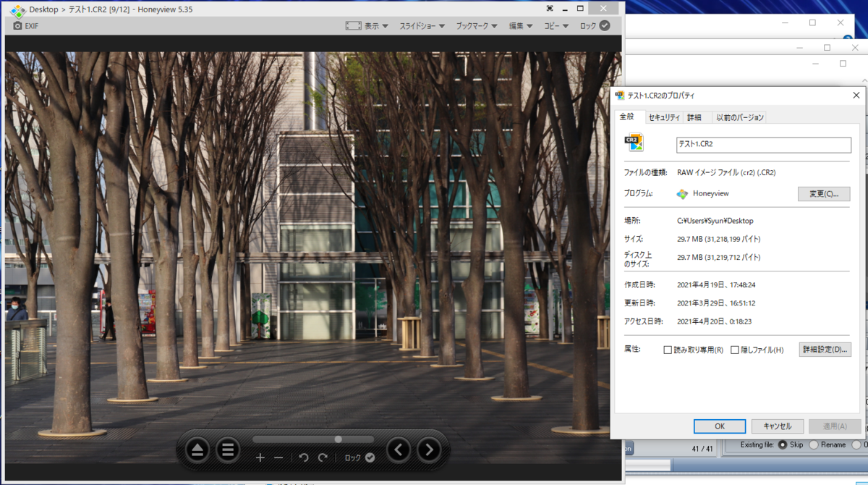Image resolution: width=868 pixels, height=485 pixels.
Task: Go to next image arrow
Action: tap(429, 450)
